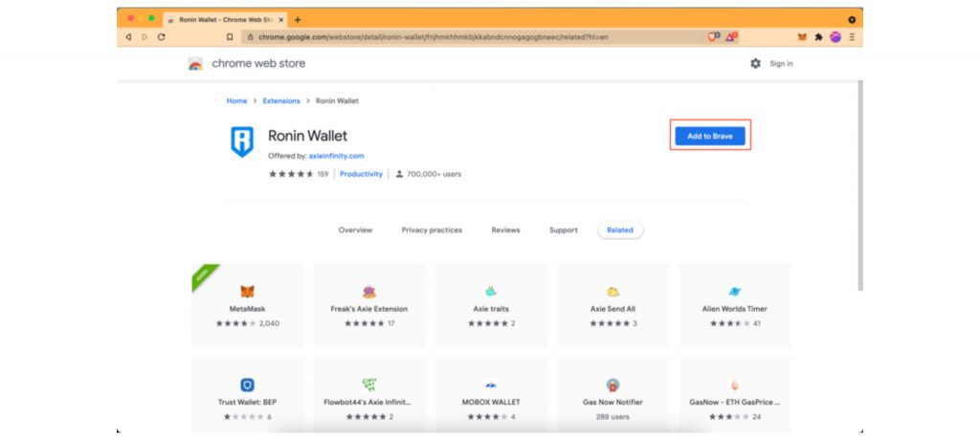The image size is (980, 438).
Task: Open the Axie traits extension card
Action: (491, 305)
